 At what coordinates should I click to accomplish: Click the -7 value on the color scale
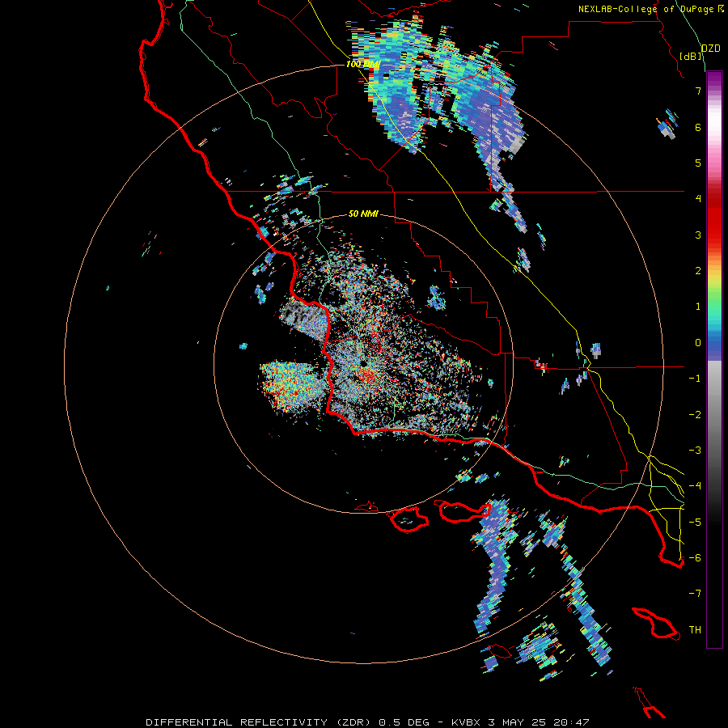click(695, 594)
